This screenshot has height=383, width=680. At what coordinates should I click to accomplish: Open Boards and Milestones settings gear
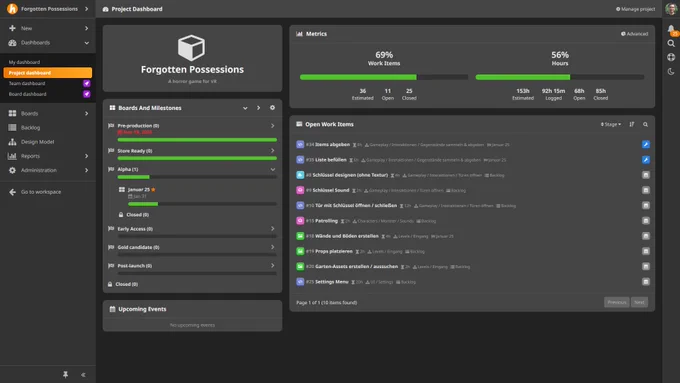tap(272, 108)
